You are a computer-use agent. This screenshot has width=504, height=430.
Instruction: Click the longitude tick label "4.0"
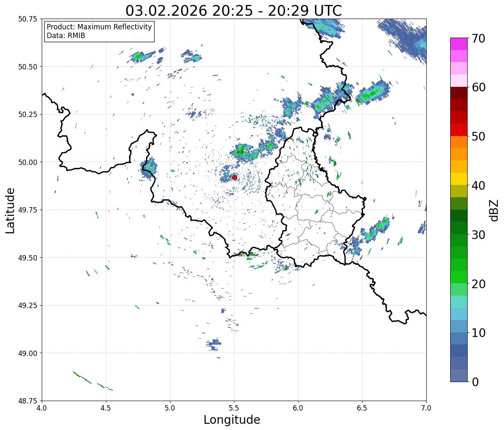click(x=42, y=408)
